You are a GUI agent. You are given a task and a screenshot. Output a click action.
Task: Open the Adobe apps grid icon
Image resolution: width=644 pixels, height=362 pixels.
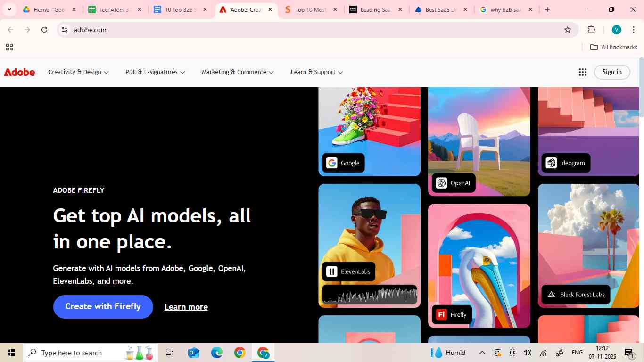pyautogui.click(x=582, y=72)
